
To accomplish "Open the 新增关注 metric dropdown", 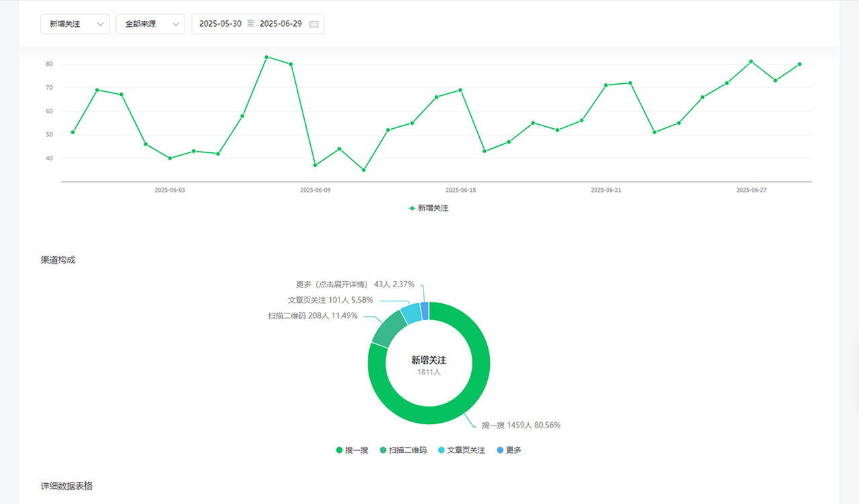I will [74, 23].
